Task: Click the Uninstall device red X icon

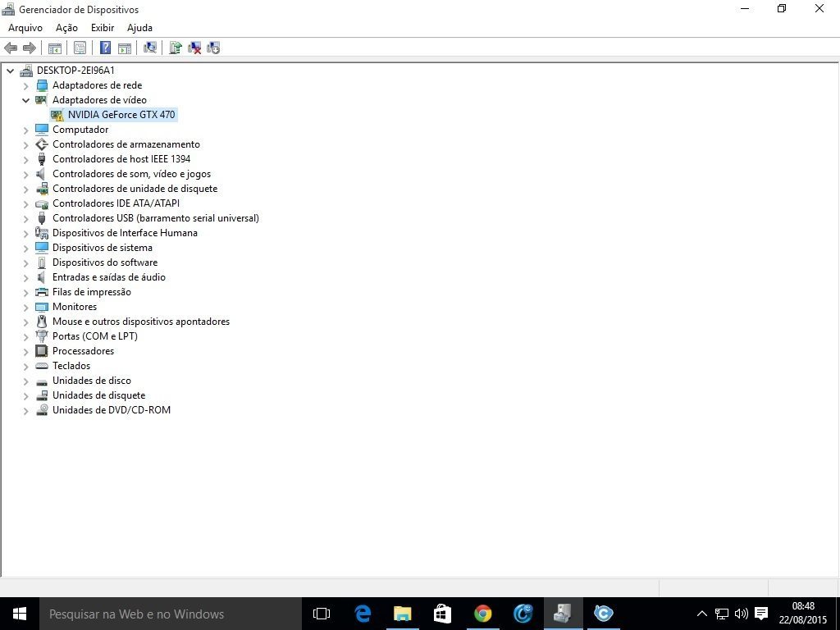Action: coord(194,48)
